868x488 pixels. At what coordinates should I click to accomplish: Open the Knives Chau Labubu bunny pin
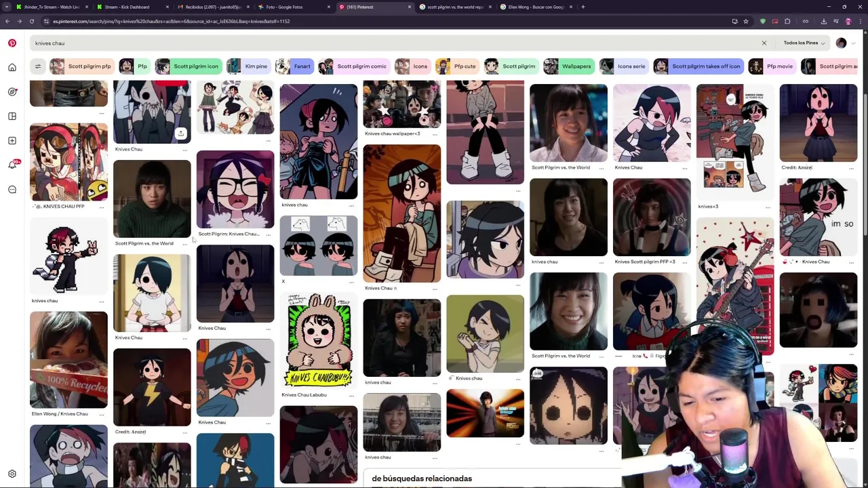tap(319, 341)
